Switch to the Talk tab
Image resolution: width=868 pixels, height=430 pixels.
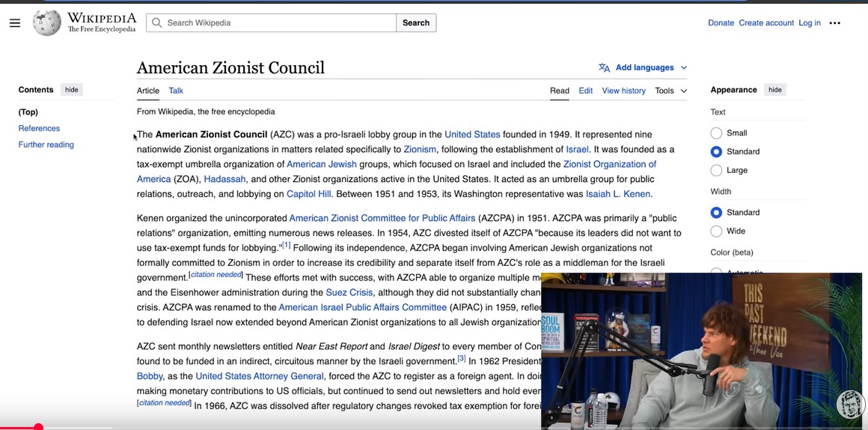tap(176, 91)
